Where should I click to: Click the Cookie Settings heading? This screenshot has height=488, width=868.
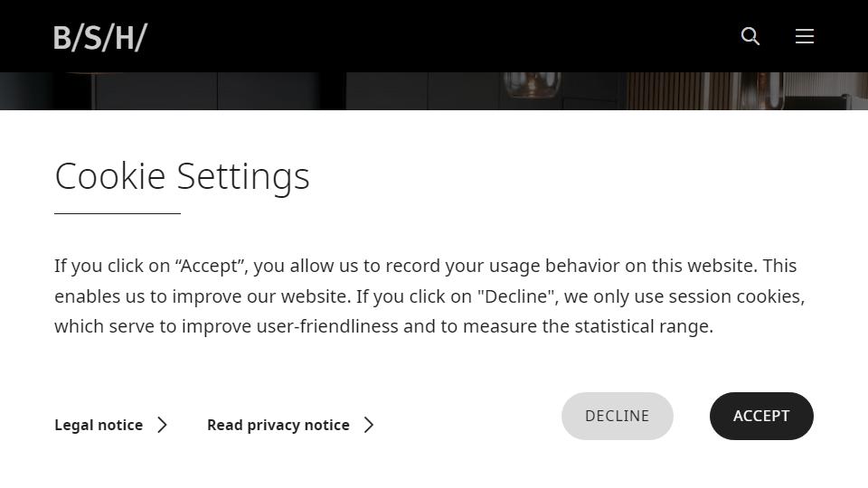coord(182,175)
